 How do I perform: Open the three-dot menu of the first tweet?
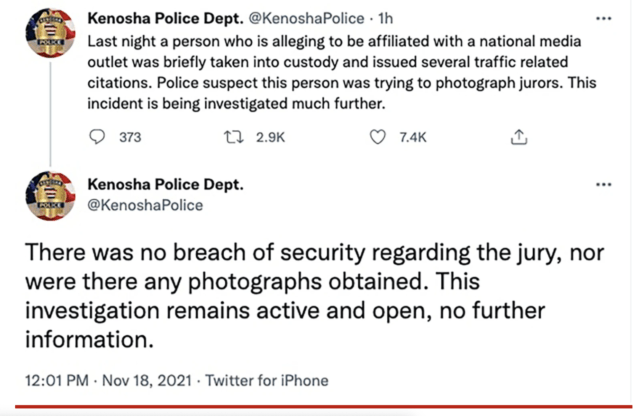[604, 18]
